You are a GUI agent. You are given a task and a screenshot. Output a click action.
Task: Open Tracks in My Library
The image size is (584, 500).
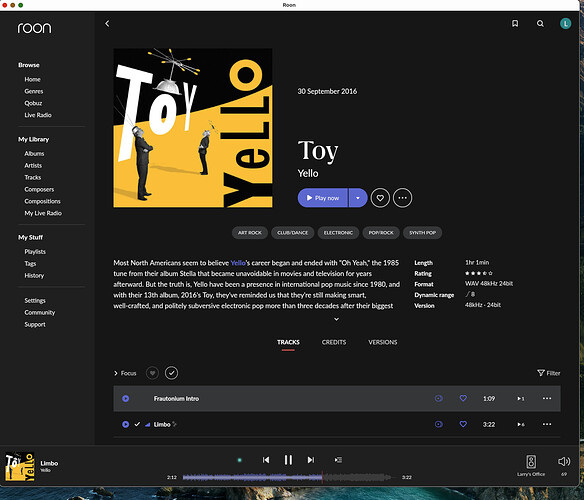click(32, 177)
